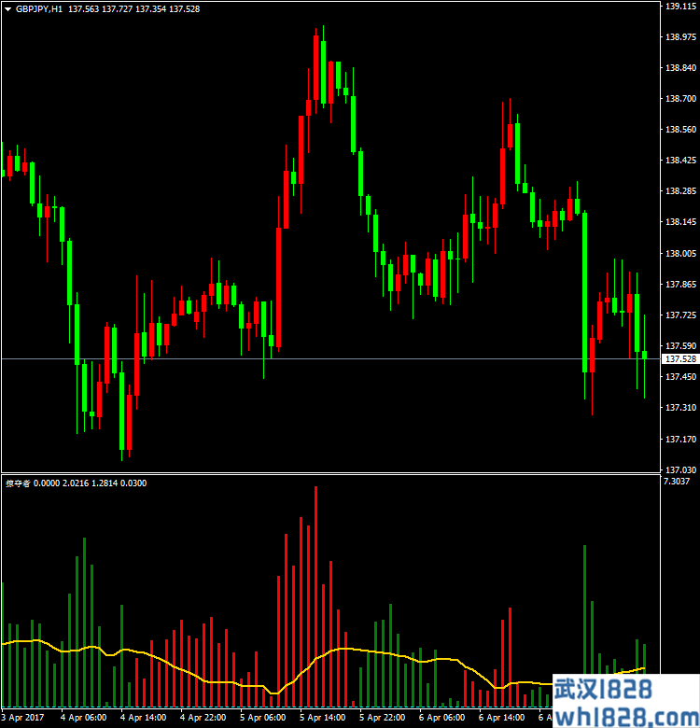Click the 6 Apr 06:00 time label

(441, 718)
